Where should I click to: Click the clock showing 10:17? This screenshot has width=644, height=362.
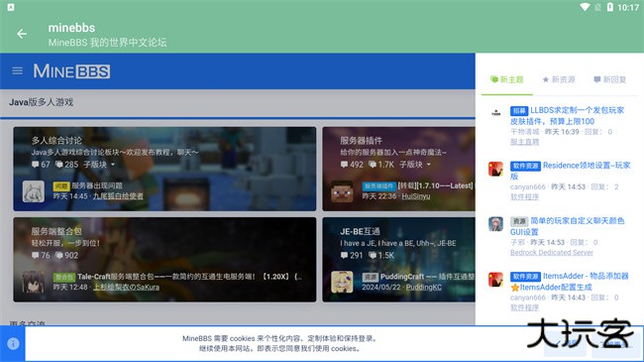click(x=628, y=7)
